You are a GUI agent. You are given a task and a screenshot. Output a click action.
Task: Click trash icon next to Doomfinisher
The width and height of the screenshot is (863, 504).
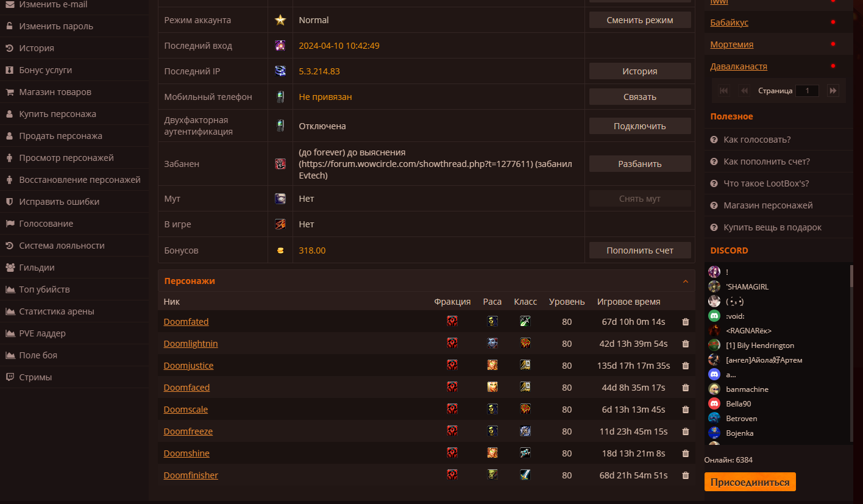(686, 475)
